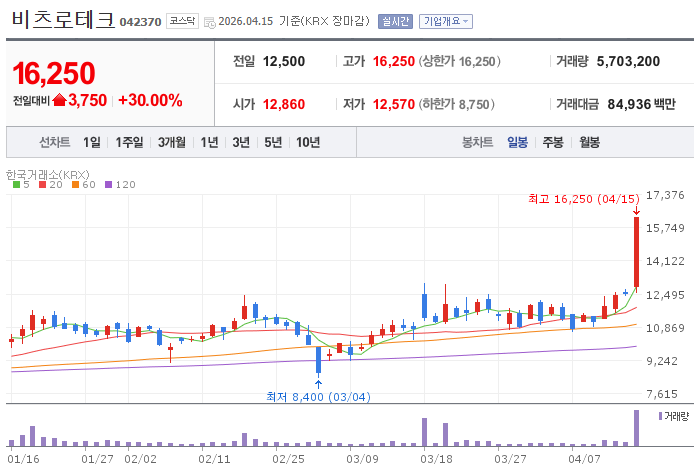Click the 최고 16,250 (04/15) label
The width and height of the screenshot is (694, 472).
[584, 199]
